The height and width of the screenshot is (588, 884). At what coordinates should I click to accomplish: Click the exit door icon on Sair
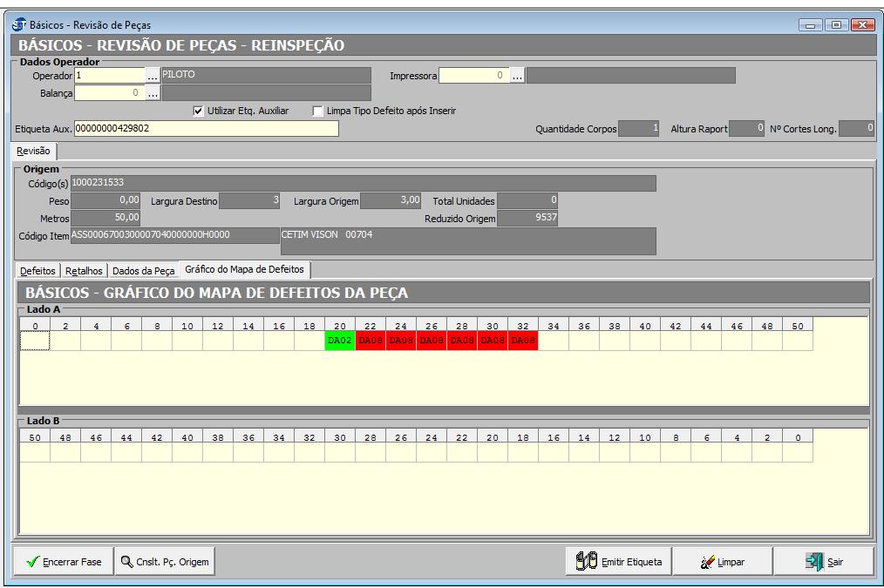tap(814, 562)
